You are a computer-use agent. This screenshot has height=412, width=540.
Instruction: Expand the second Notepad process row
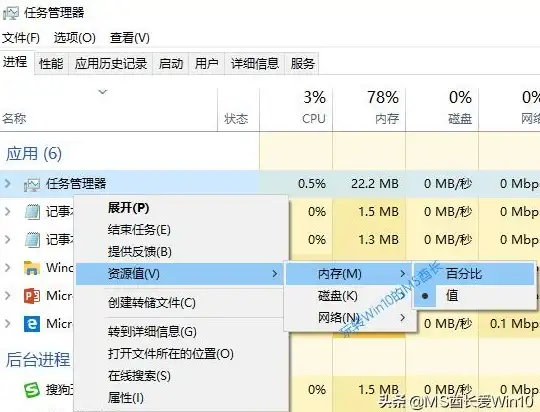[x=8, y=239]
